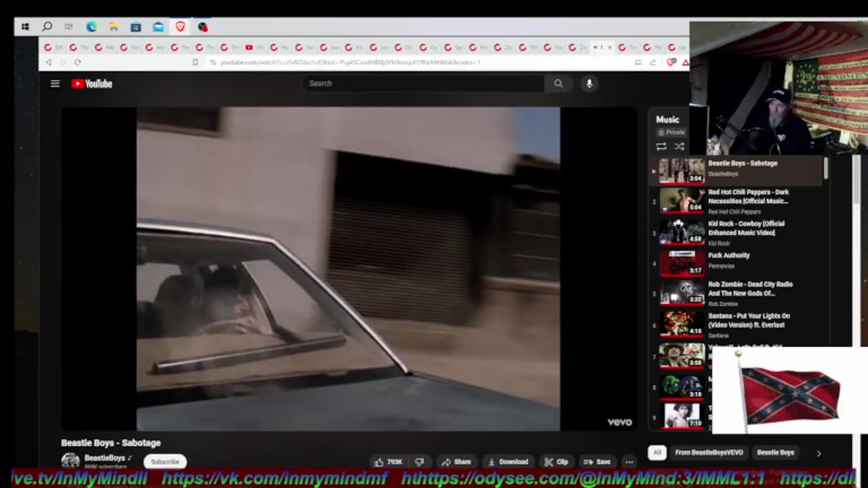Open Microsoft Store taskbar icon
Viewport: 868px width, 488px height.
tap(136, 26)
